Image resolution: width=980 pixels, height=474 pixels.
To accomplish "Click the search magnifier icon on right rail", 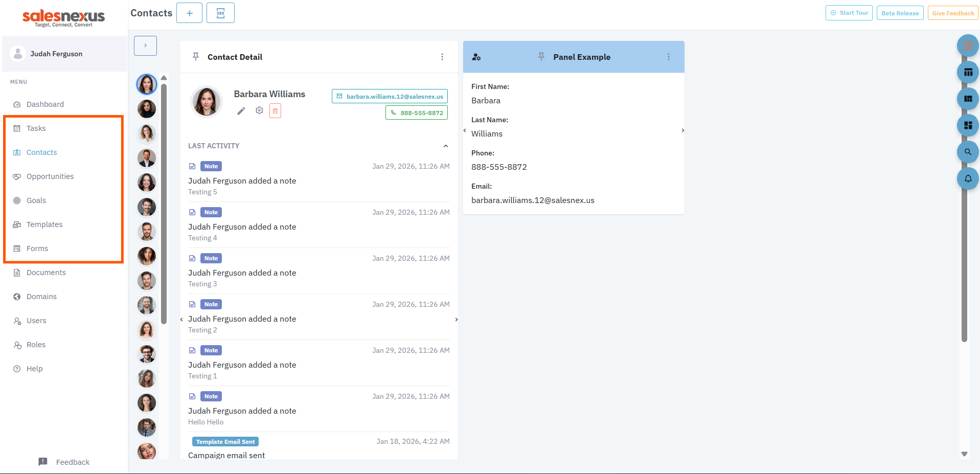I will 968,152.
